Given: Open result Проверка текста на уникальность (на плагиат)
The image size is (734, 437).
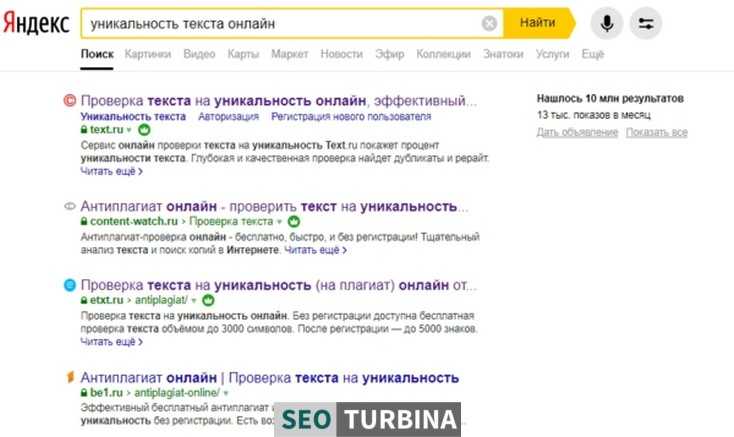Looking at the screenshot, I should pyautogui.click(x=279, y=285).
